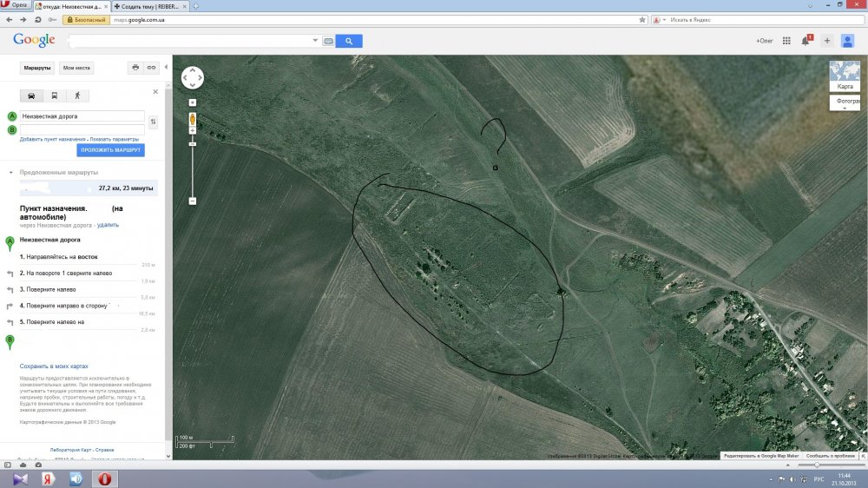
Task: Open Yandex from the taskbar
Action: (x=48, y=478)
